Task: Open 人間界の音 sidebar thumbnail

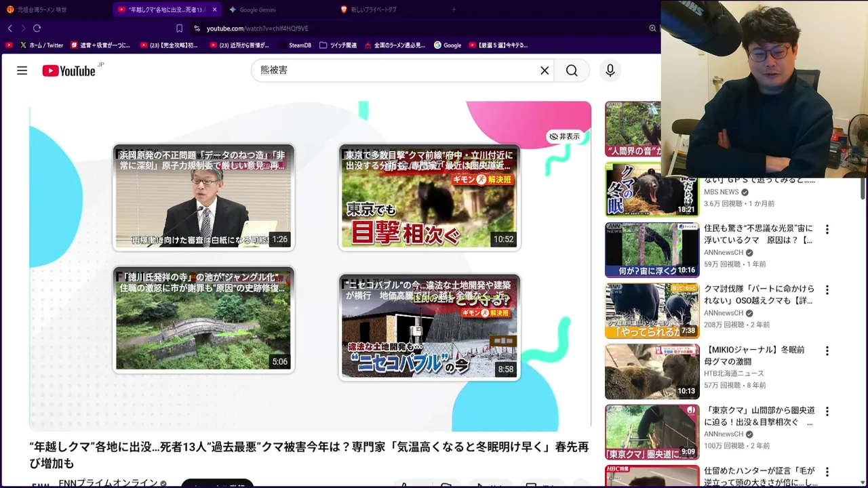Action: click(633, 129)
